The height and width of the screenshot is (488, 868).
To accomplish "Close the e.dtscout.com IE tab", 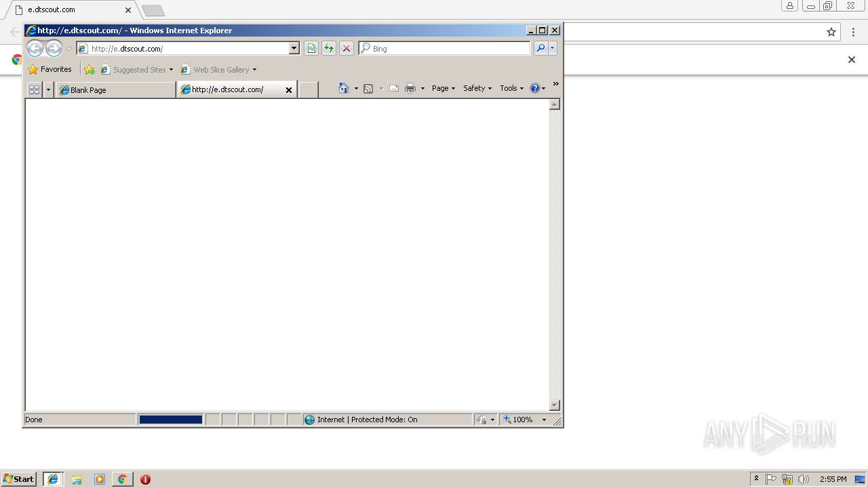I will 289,89.
